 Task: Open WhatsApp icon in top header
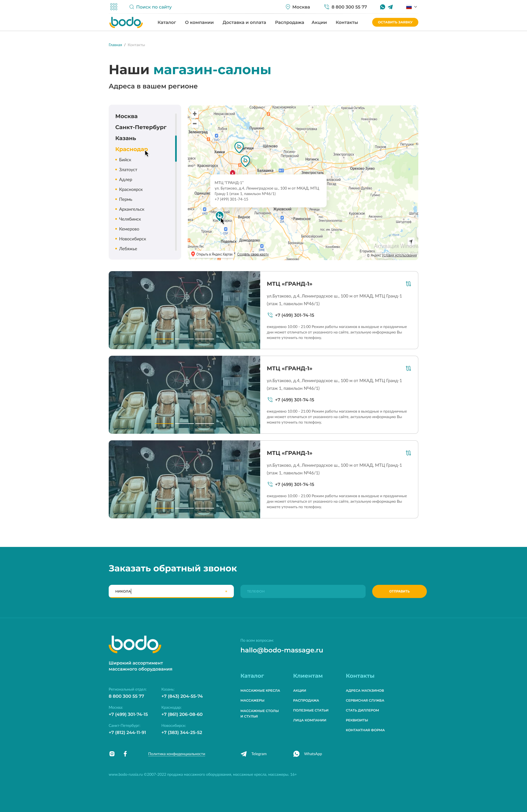point(382,7)
